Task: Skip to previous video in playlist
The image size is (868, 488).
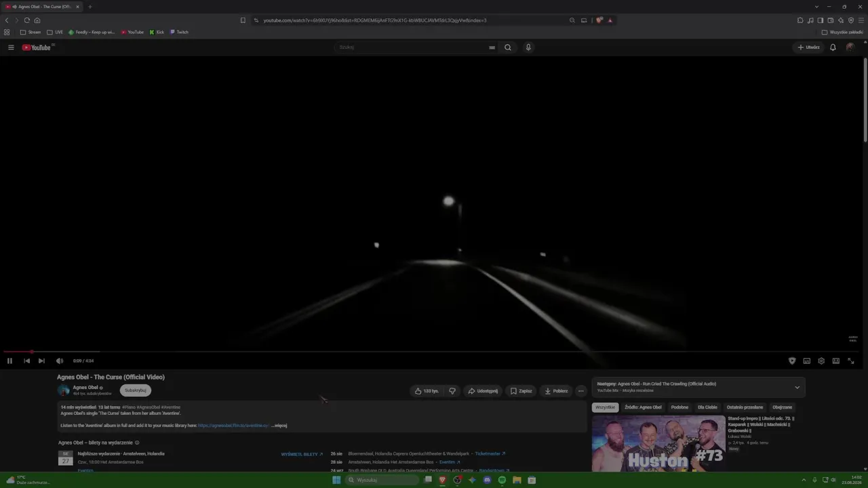Action: (x=26, y=361)
